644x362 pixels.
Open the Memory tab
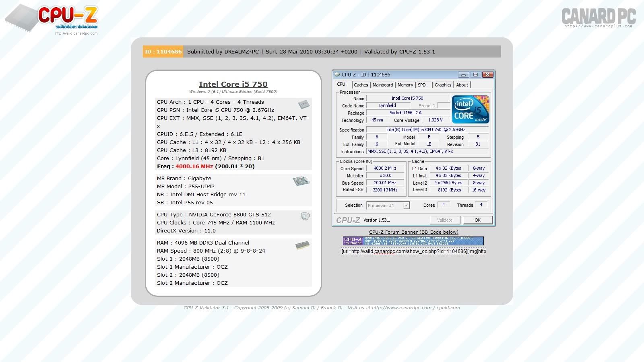405,85
